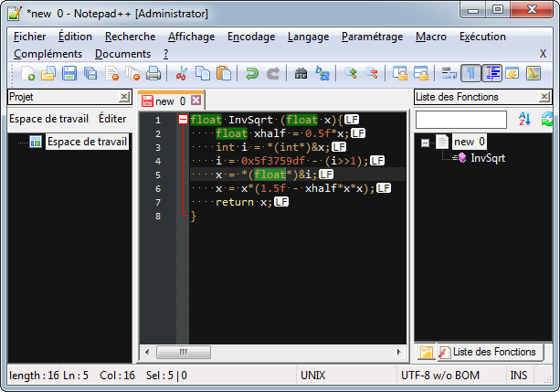Collapse the 'new 0' tree node
560x392 pixels.
(426, 142)
